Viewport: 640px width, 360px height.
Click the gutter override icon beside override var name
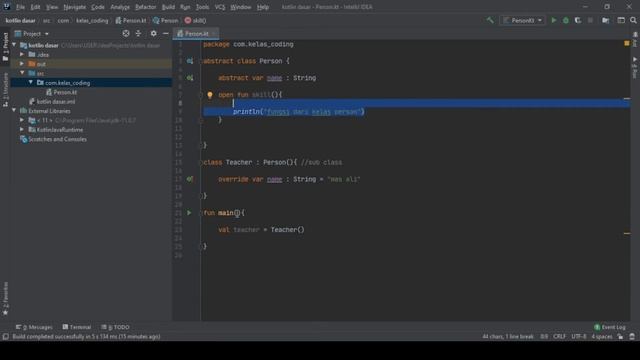click(190, 179)
